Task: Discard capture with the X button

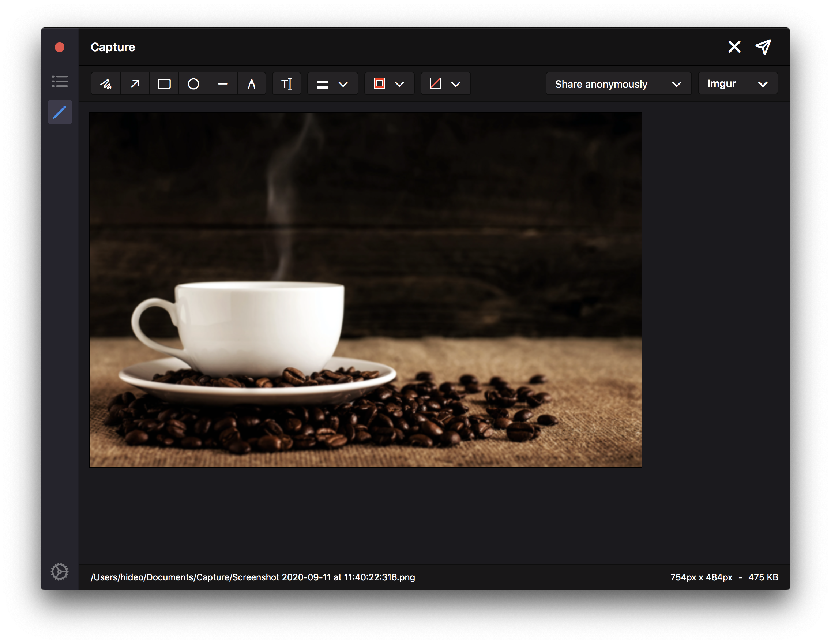Action: pyautogui.click(x=734, y=47)
